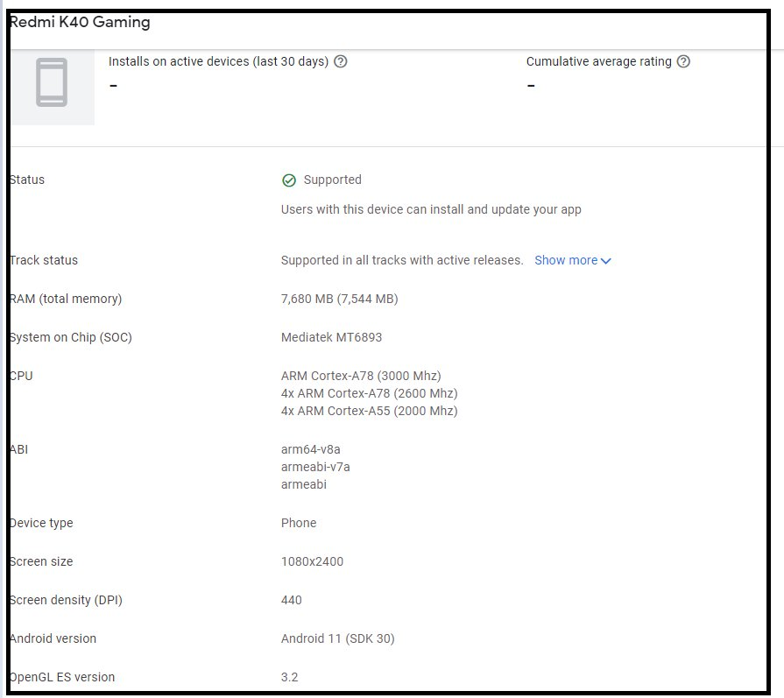Image resolution: width=784 pixels, height=698 pixels.
Task: Click 'Users with this device can install' text
Action: (x=431, y=209)
